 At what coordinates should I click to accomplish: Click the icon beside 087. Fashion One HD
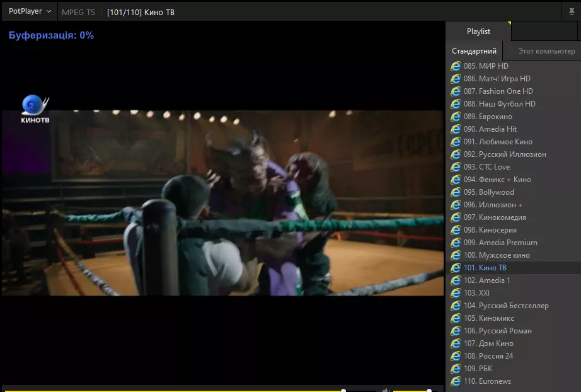[x=456, y=91]
